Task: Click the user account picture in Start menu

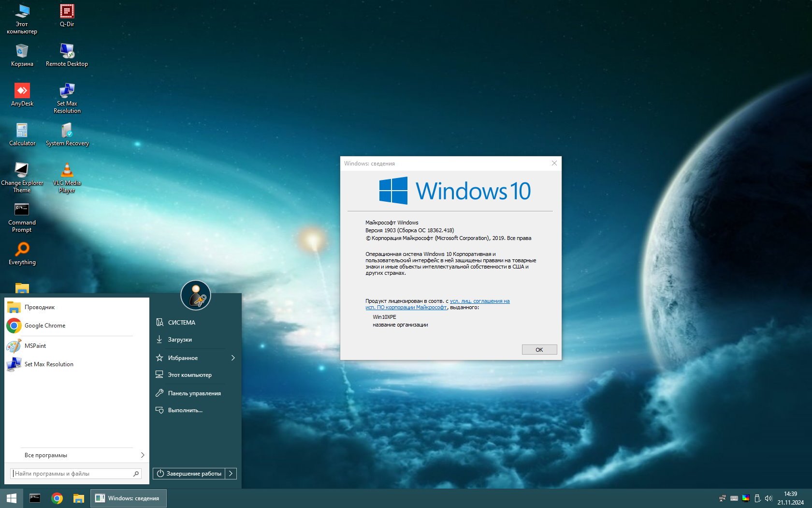Action: pyautogui.click(x=196, y=295)
